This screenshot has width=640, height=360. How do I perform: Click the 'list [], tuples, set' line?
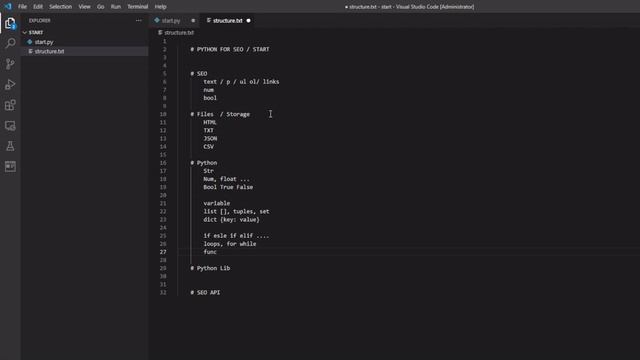tap(236, 211)
